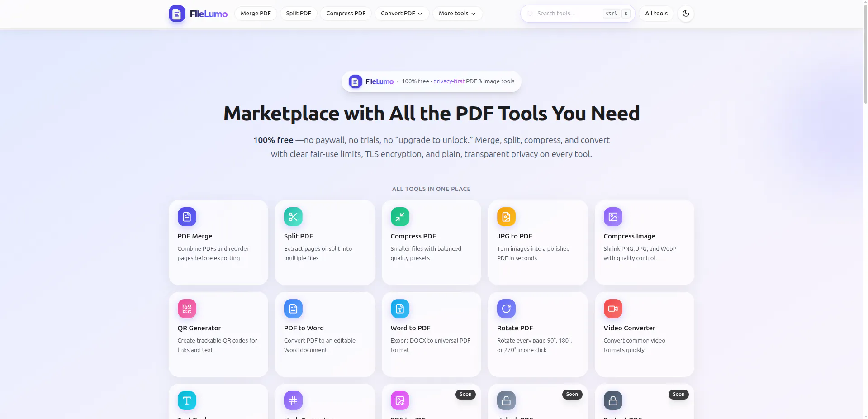Click the Ctrl K shortcut hint
The height and width of the screenshot is (419, 868).
pos(617,14)
